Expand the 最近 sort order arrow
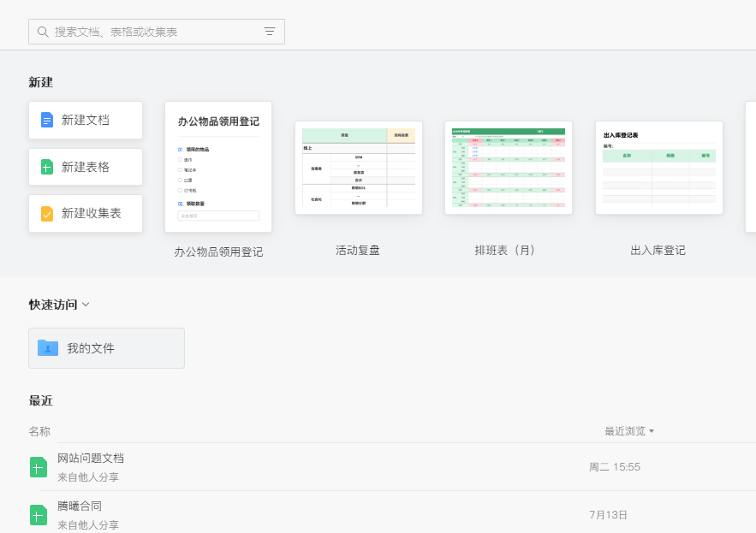Viewport: 756px width, 533px height. click(652, 431)
